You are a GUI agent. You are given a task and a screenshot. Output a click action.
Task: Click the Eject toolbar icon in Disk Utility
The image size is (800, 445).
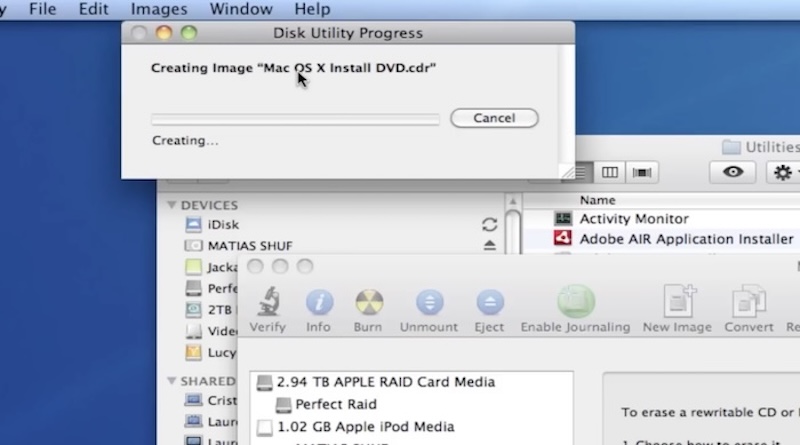point(490,303)
